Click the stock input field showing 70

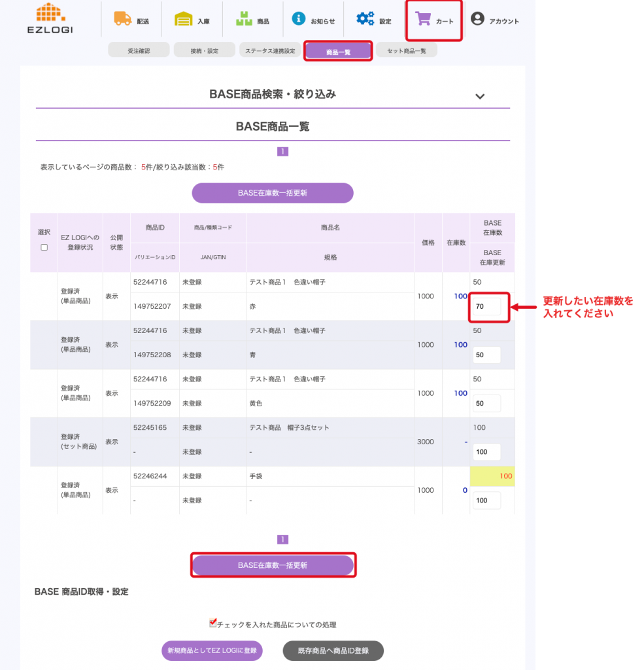[486, 306]
